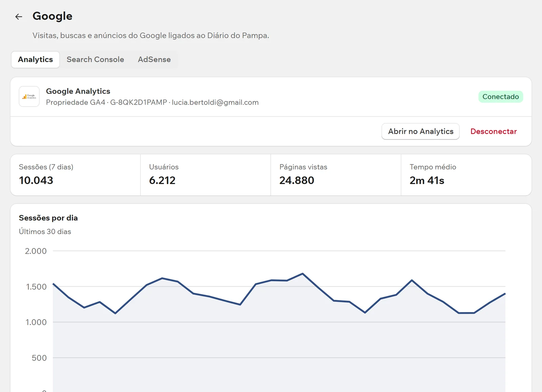This screenshot has width=542, height=392.
Task: Click the Desconectar button
Action: tap(494, 131)
